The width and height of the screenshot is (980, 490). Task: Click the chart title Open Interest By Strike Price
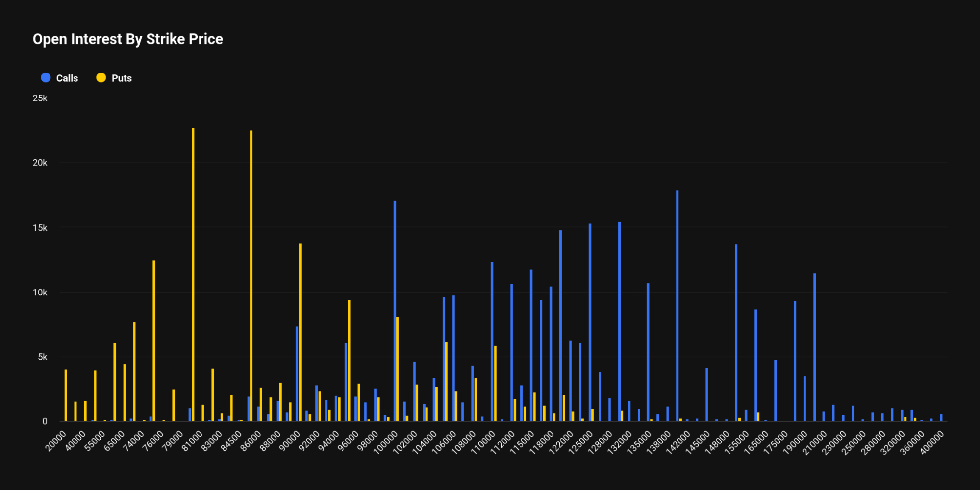(127, 39)
